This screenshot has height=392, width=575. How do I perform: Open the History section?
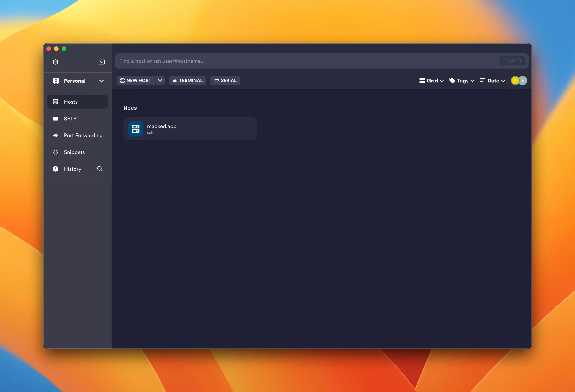(x=72, y=169)
